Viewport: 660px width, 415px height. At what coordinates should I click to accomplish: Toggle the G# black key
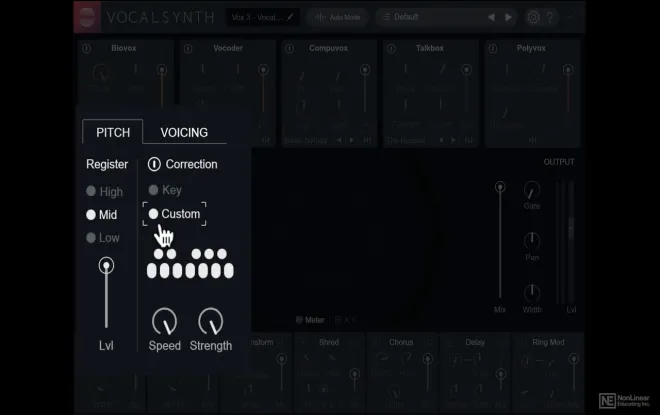209,254
